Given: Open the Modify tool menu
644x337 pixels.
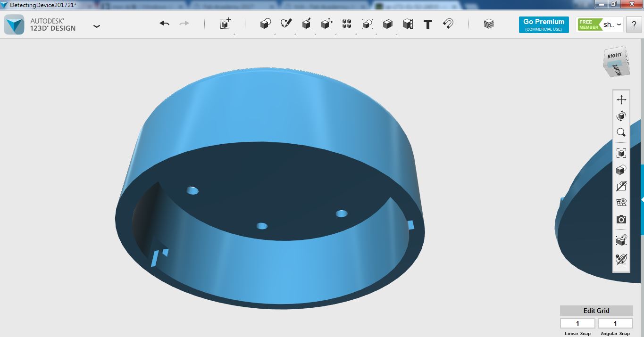Looking at the screenshot, I should [327, 24].
